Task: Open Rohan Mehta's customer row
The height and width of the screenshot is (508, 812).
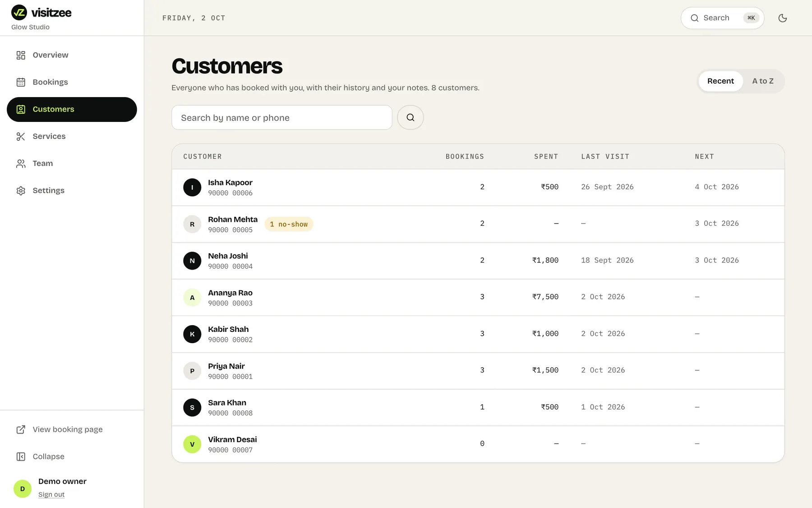Action: tap(478, 224)
